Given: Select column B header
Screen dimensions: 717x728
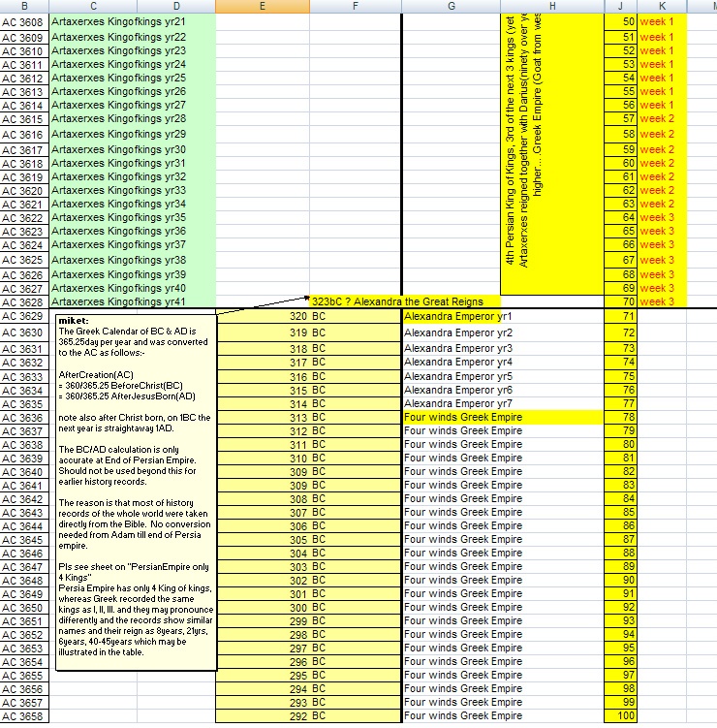Looking at the screenshot, I should [24, 6].
